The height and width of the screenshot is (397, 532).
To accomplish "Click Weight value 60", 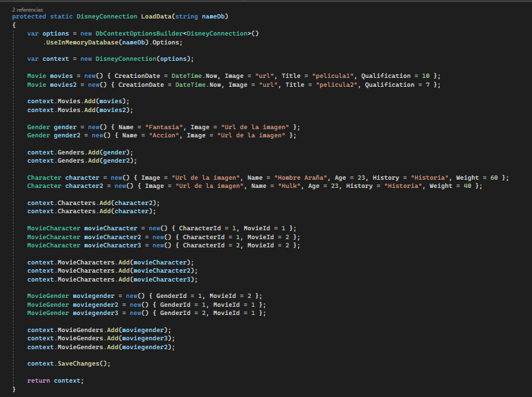I will point(494,178).
